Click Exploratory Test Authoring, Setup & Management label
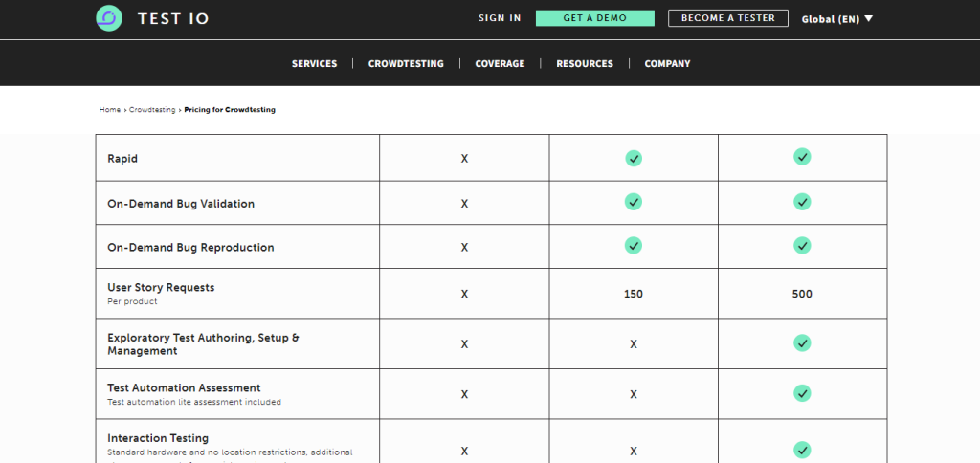The height and width of the screenshot is (463, 980). (x=203, y=344)
